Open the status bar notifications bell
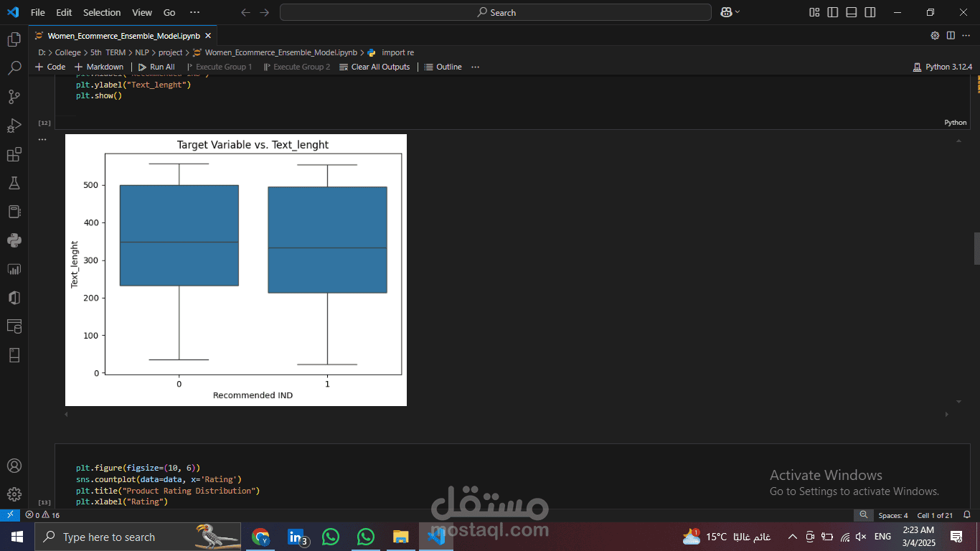980x551 pixels. [967, 515]
